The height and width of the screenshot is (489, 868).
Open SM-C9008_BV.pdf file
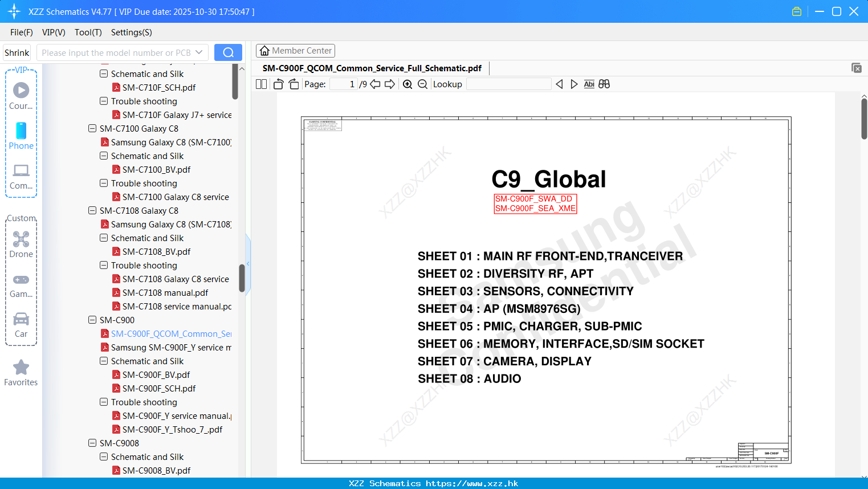click(157, 470)
